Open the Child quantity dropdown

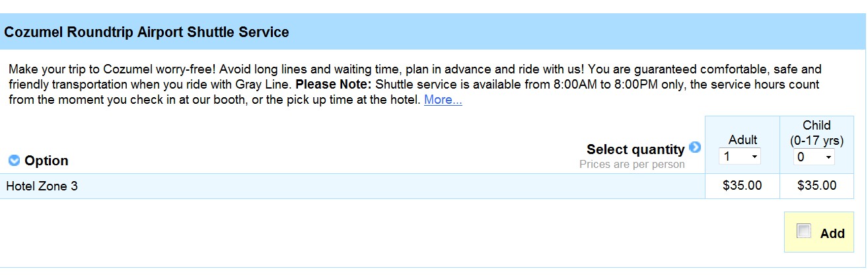pyautogui.click(x=814, y=157)
